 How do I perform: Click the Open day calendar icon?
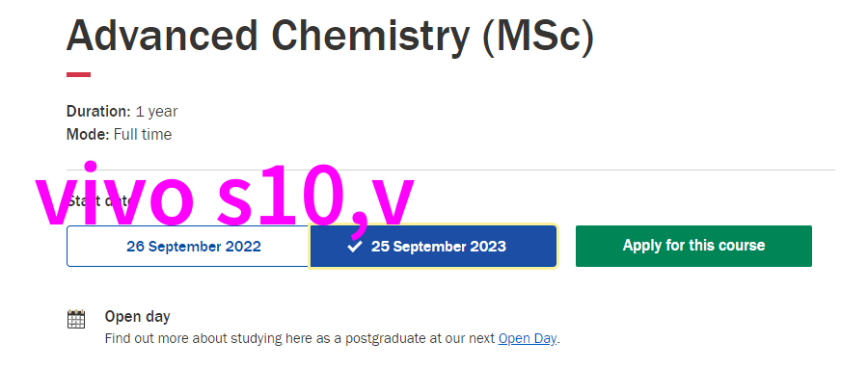point(76,319)
